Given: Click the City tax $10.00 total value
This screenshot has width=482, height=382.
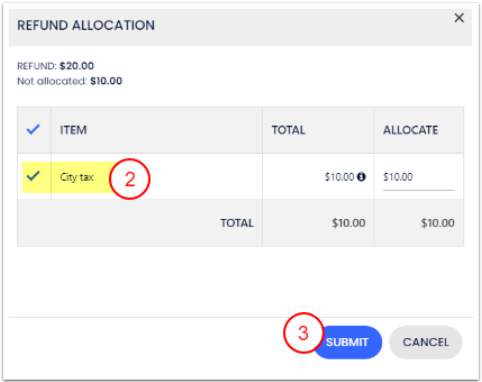Looking at the screenshot, I should [x=339, y=177].
